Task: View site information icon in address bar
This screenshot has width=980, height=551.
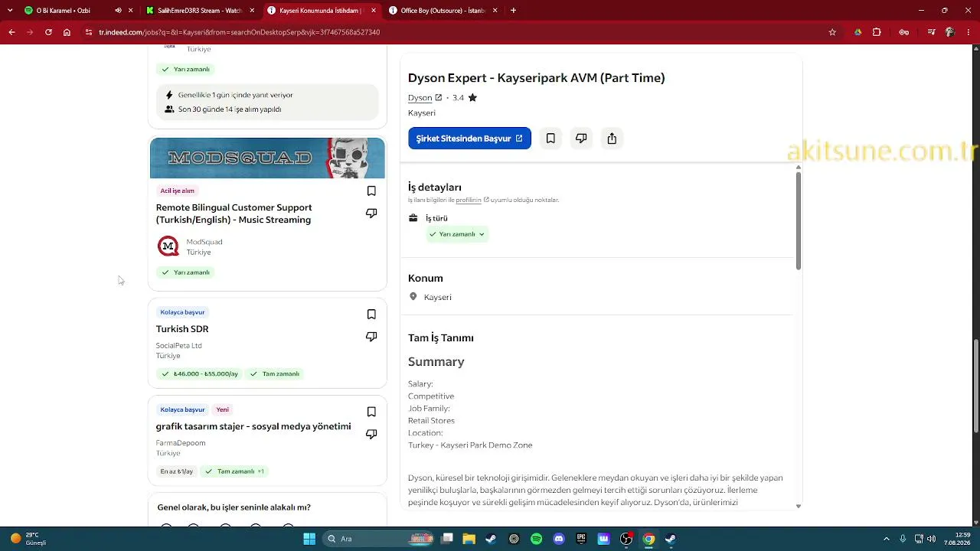Action: (x=89, y=32)
